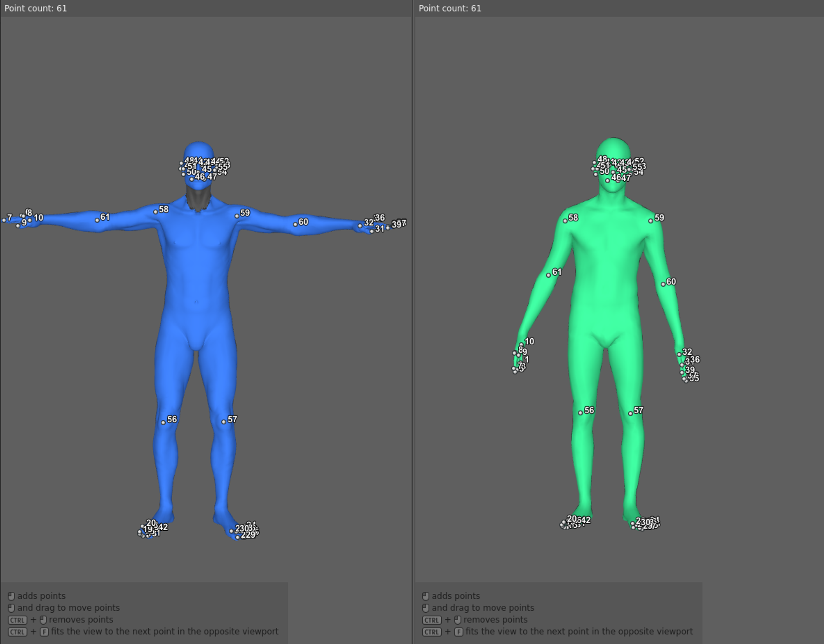Select elbow point 61 on green model

pyautogui.click(x=548, y=275)
